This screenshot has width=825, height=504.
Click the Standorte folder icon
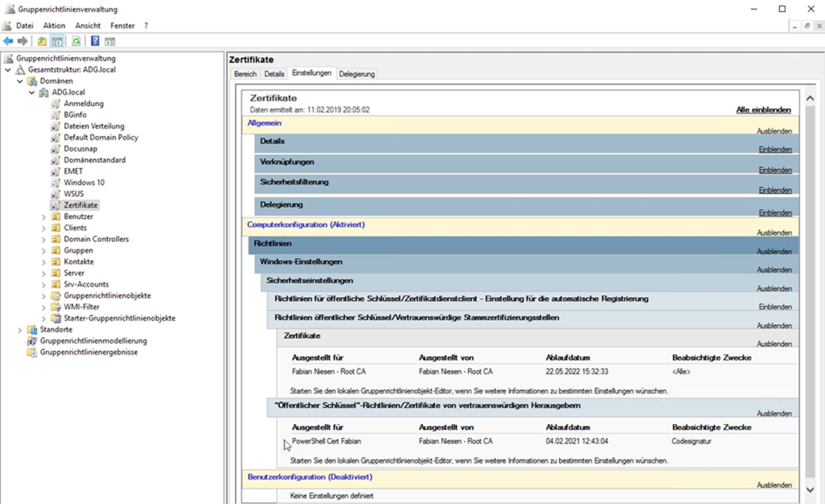point(32,329)
